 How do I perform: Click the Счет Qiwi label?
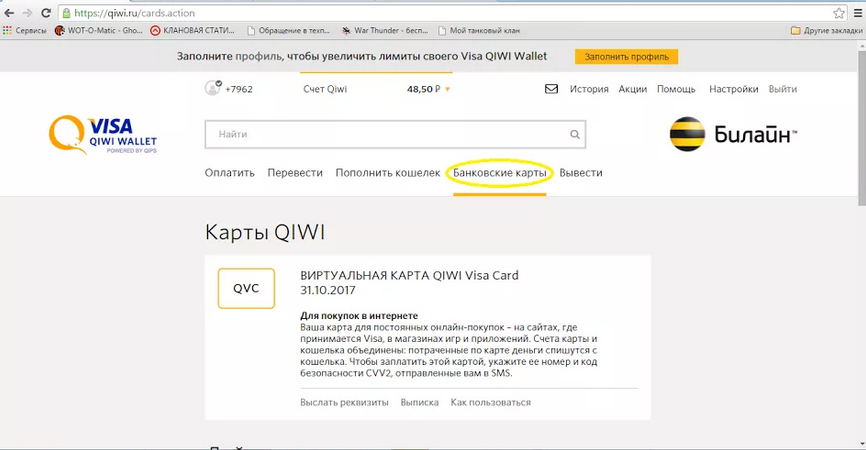pyautogui.click(x=325, y=89)
